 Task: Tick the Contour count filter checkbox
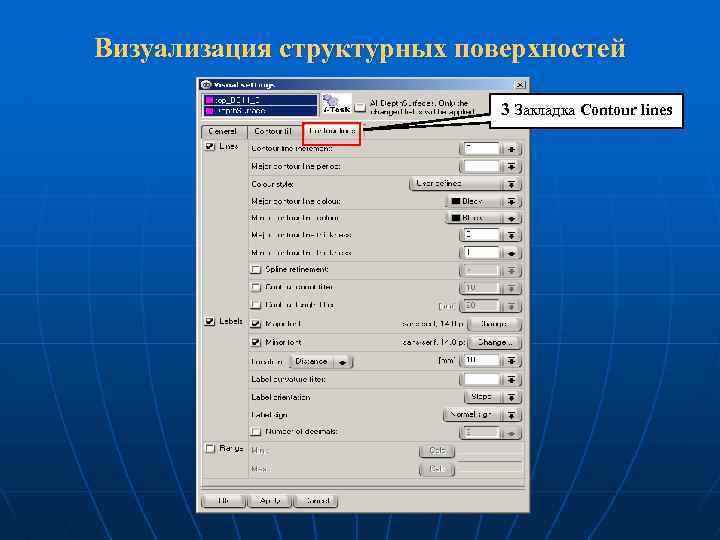[x=256, y=287]
